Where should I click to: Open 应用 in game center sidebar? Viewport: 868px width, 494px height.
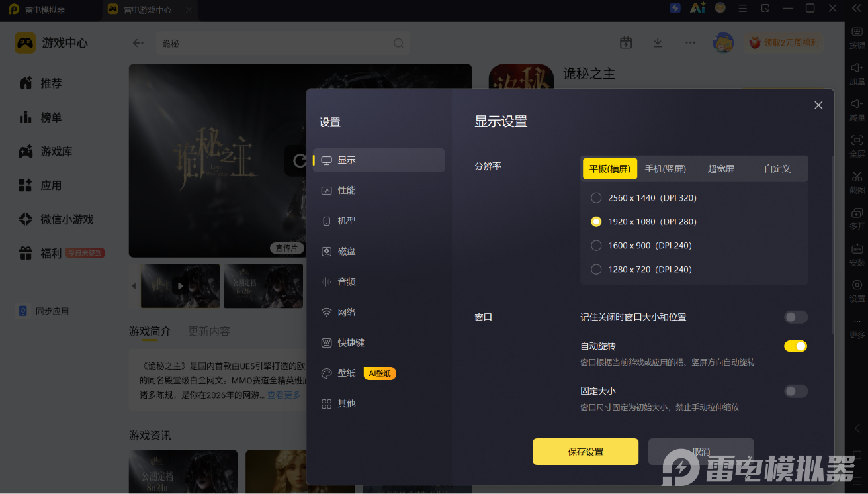pyautogui.click(x=40, y=185)
